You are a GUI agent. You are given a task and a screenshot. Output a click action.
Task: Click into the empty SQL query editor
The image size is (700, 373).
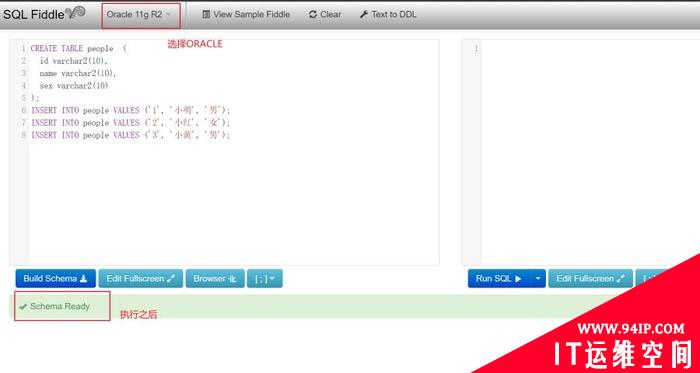tap(589, 152)
